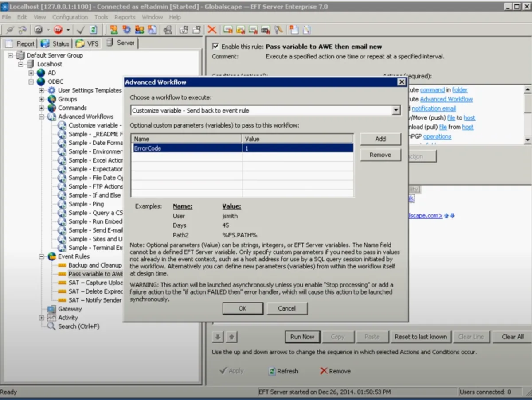Collapse the Localhost tree node
The image size is (532, 400).
pos(20,64)
